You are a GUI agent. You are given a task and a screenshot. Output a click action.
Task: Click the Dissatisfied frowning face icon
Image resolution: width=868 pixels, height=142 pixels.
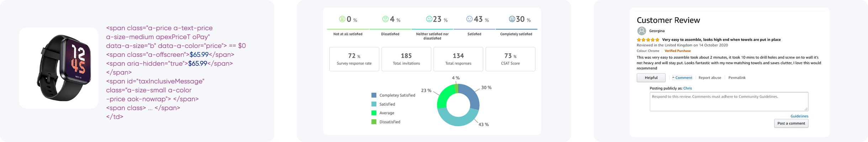tap(385, 19)
